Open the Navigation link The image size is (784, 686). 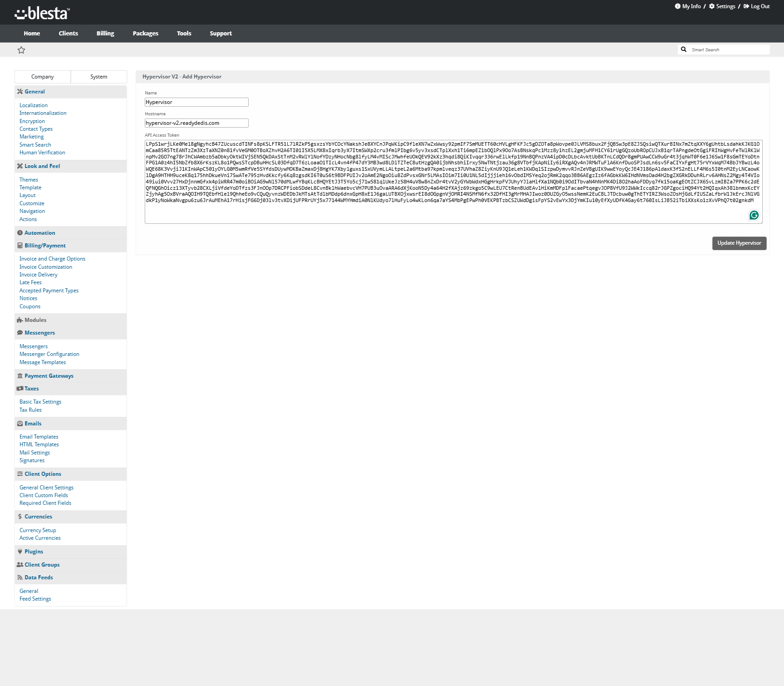(x=32, y=211)
